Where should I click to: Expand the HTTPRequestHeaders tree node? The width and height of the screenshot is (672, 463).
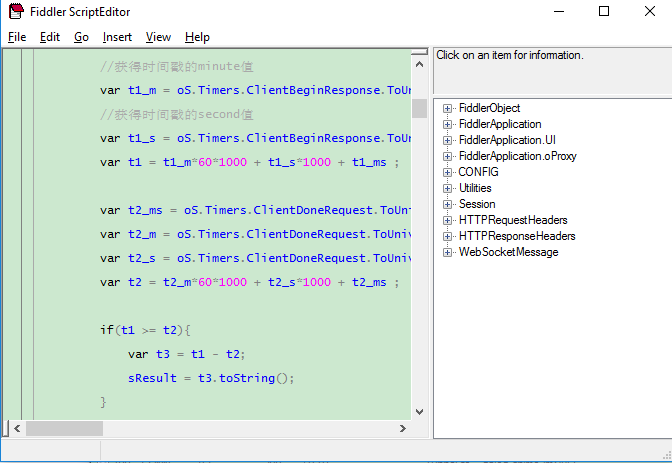pyautogui.click(x=447, y=220)
